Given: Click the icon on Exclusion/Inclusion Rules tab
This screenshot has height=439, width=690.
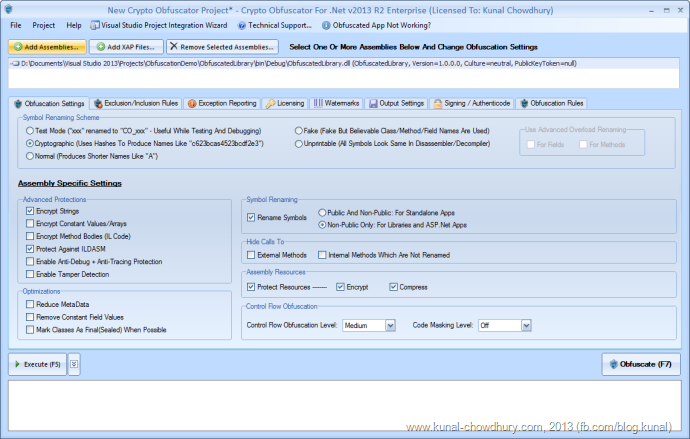Looking at the screenshot, I should pyautogui.click(x=98, y=103).
